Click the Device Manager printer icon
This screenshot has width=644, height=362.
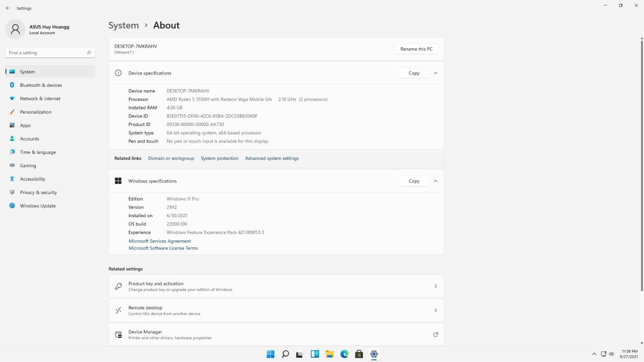coord(118,335)
